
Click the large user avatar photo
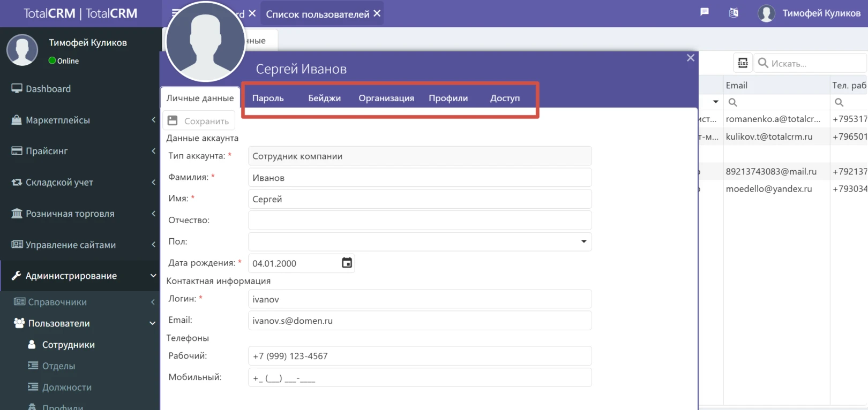tap(205, 42)
